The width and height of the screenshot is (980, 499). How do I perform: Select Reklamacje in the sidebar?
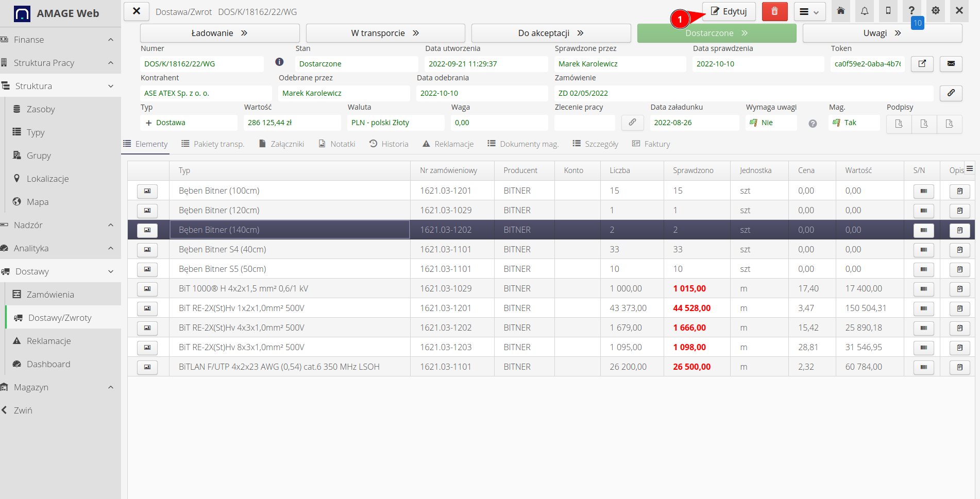[x=48, y=341]
